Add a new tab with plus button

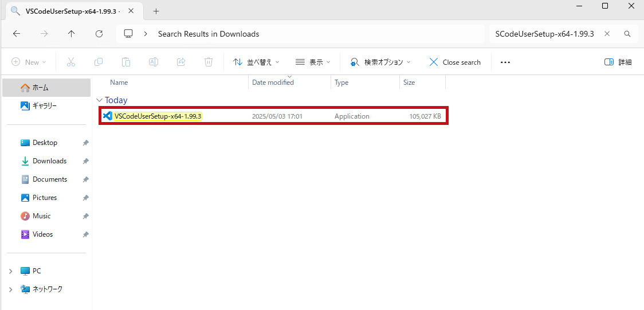tap(156, 11)
